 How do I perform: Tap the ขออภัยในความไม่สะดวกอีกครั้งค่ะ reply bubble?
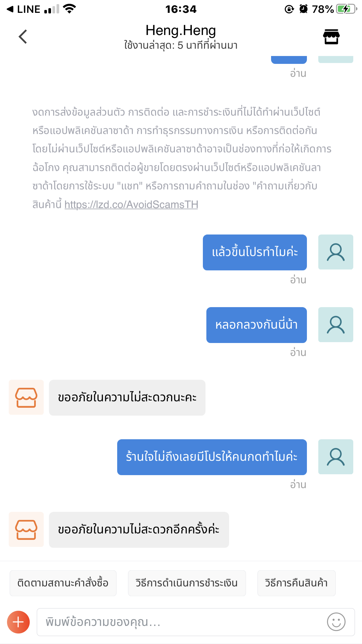pos(139,530)
